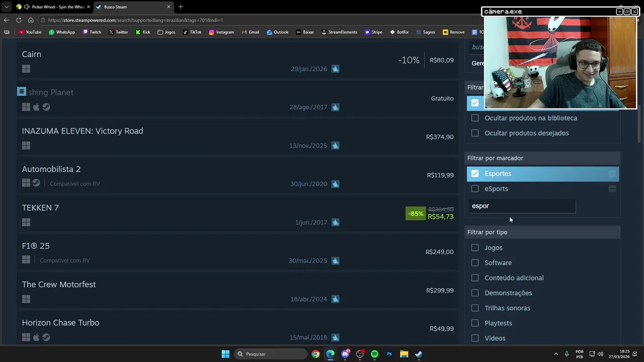
Task: Click the review icon on TEKKEN 7 row
Action: click(x=336, y=222)
